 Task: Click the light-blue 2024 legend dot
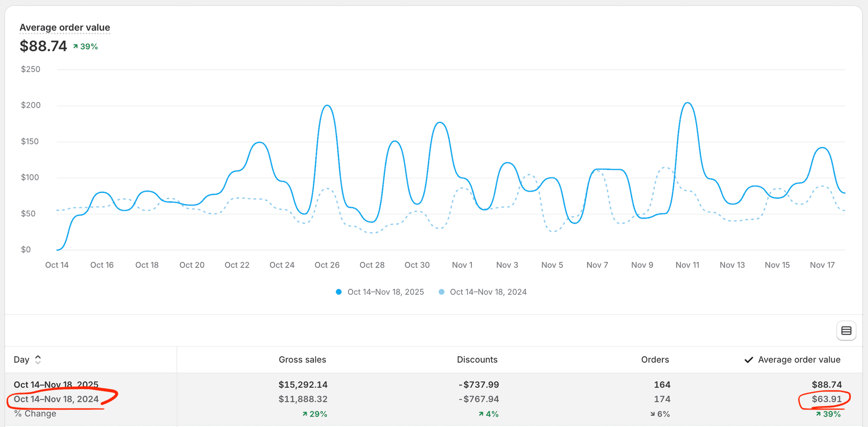[x=441, y=292]
